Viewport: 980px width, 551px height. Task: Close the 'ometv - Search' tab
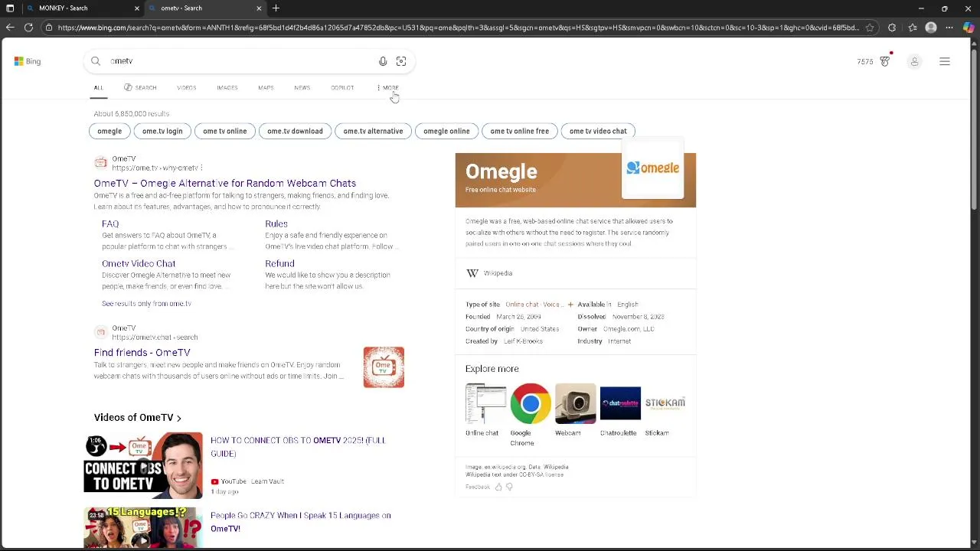(x=259, y=8)
